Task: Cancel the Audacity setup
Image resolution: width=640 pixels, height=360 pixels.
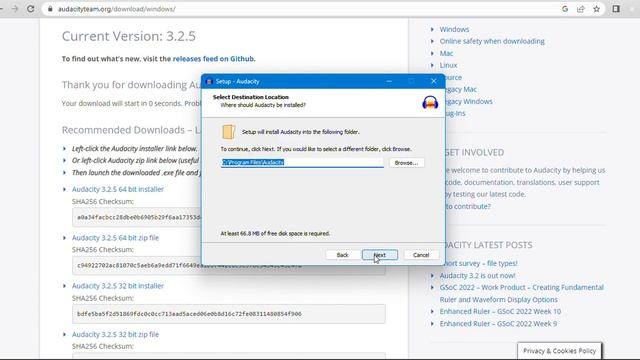Action: tap(421, 255)
